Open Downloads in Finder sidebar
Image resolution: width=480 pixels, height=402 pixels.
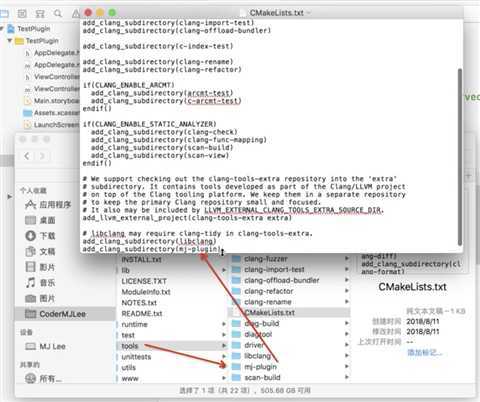pos(41,236)
